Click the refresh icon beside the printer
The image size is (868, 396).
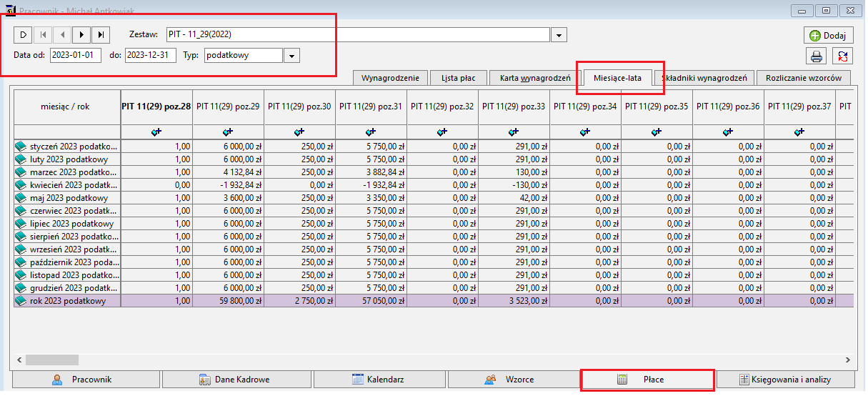[842, 56]
